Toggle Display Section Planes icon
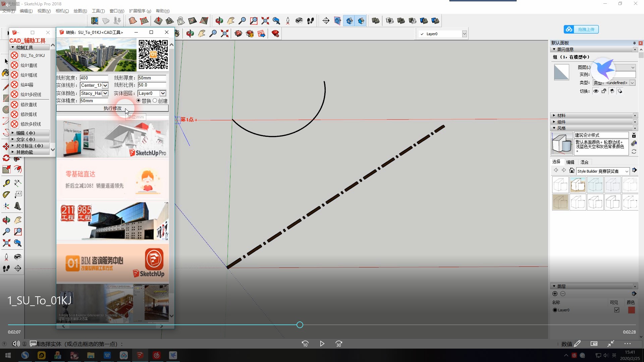644x362 pixels. pos(337,21)
